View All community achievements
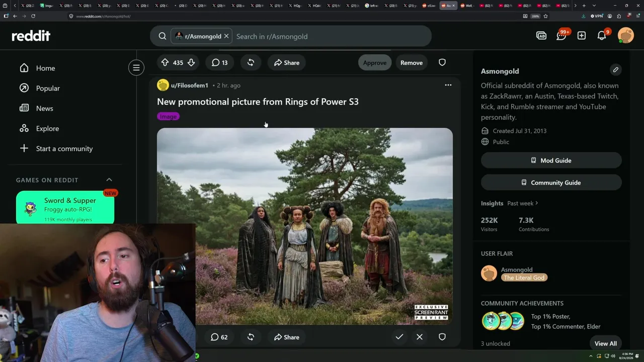644x362 pixels. tap(606, 343)
